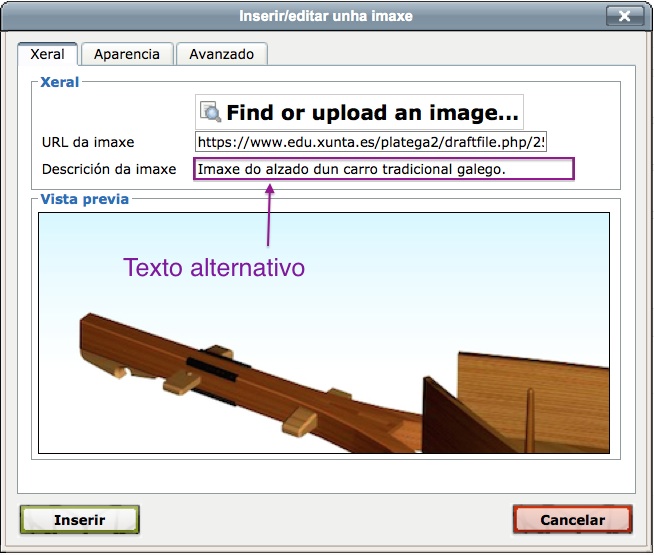This screenshot has height=555, width=654.
Task: Click the cart image in Vista previa
Action: coord(324,333)
